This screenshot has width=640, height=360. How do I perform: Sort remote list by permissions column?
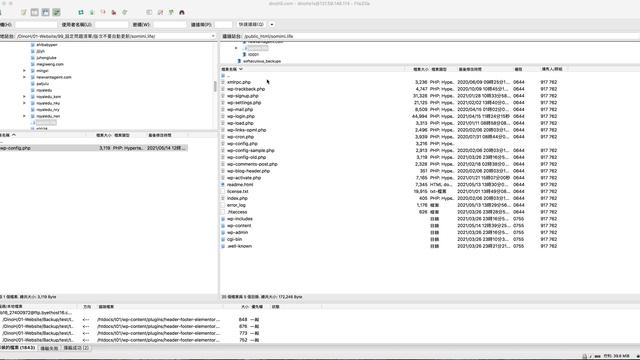tap(518, 69)
